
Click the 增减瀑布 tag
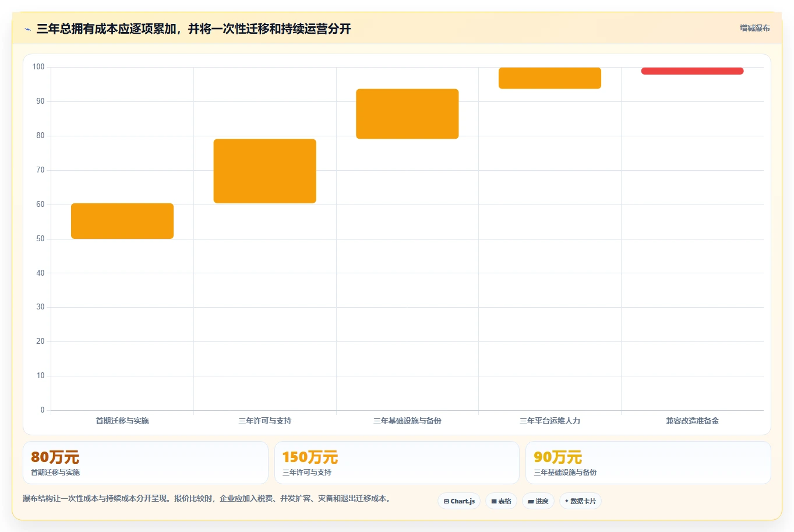(x=754, y=28)
